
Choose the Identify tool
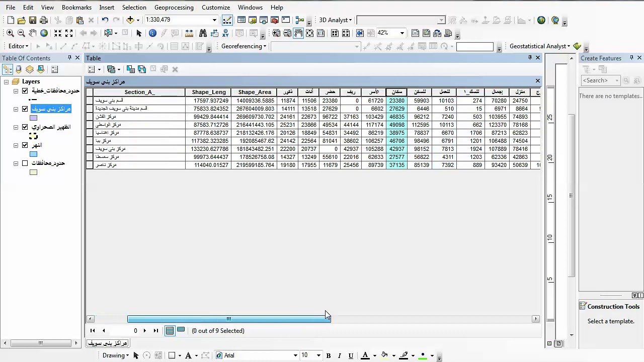coord(152,33)
